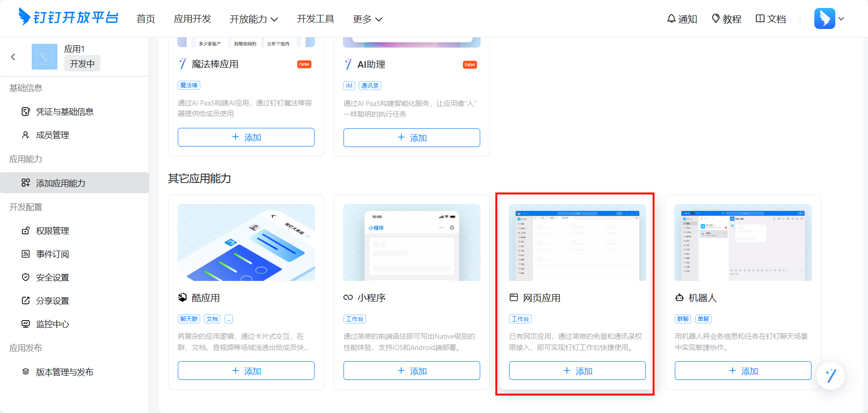Click the 机器人 preview image
Viewport: 868px width, 413px height.
pos(743,242)
